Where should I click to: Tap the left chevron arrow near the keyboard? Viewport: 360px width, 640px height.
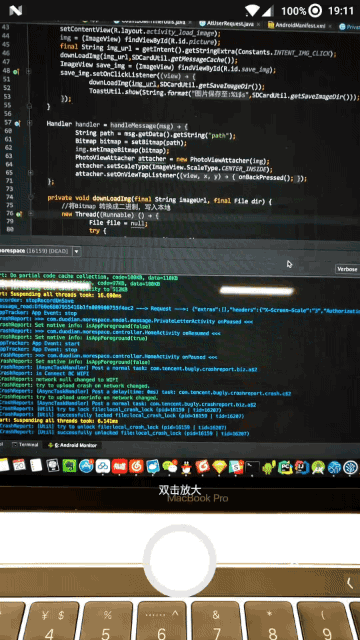350,583
